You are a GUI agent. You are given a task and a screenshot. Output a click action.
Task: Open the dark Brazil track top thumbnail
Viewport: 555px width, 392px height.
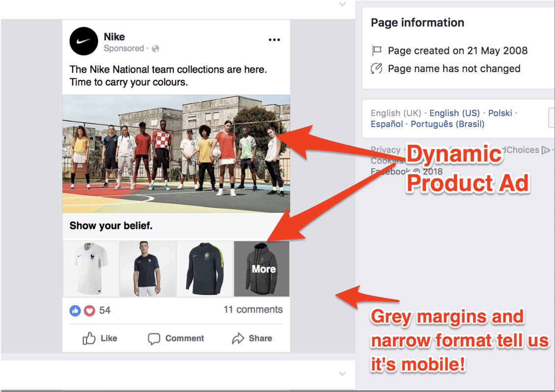coord(205,269)
